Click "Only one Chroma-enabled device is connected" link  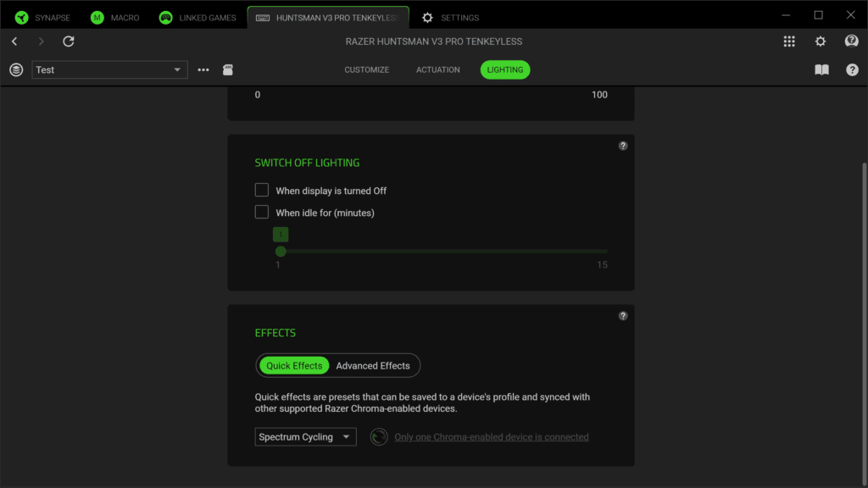click(x=492, y=437)
